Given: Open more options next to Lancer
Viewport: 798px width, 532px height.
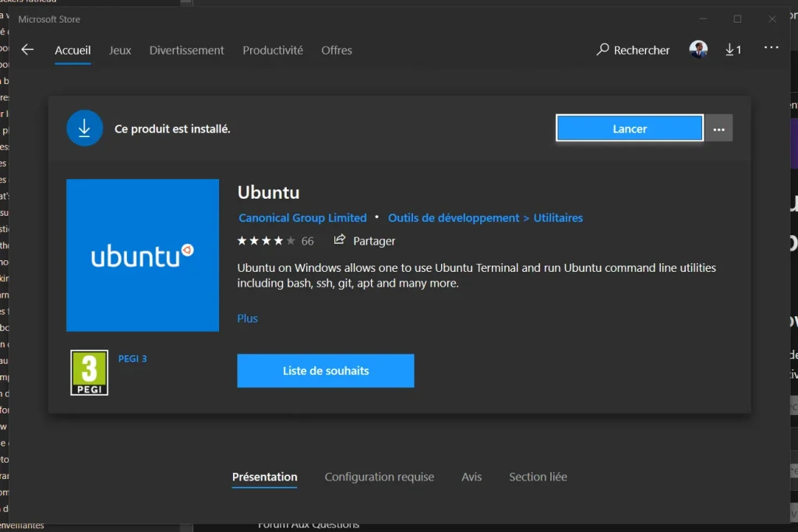Looking at the screenshot, I should click(719, 129).
